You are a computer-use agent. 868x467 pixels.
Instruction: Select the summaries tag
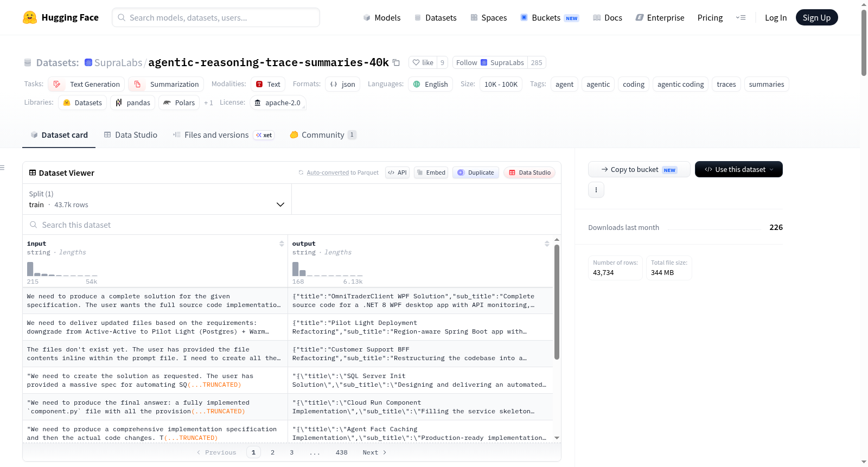tap(766, 84)
